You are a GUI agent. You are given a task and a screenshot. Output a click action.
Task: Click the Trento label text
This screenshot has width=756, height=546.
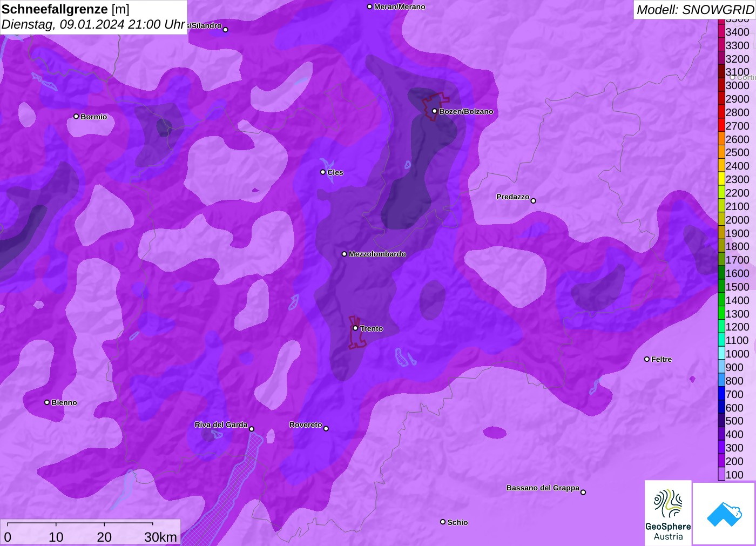(x=372, y=328)
